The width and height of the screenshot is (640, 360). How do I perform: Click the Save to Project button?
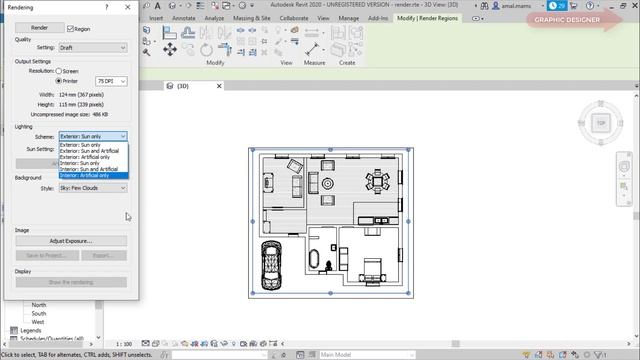click(47, 256)
